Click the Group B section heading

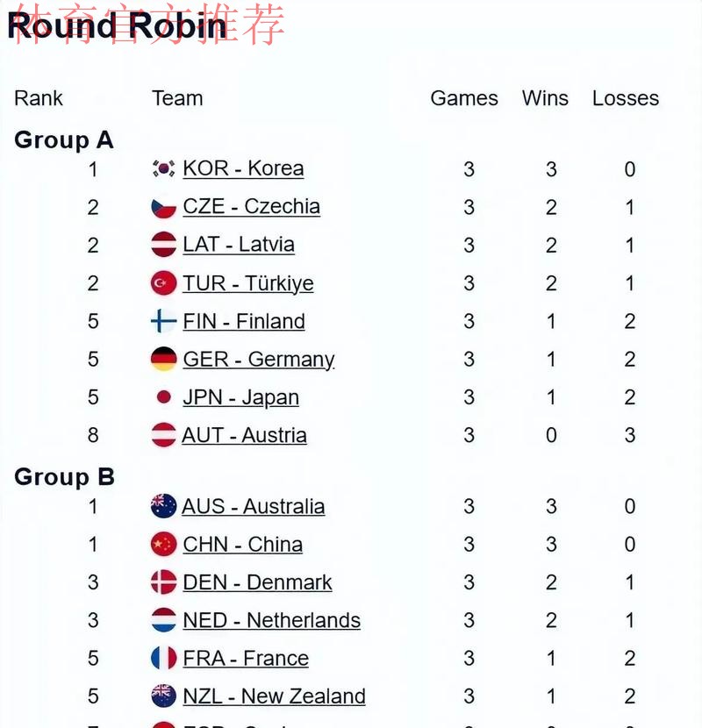pyautogui.click(x=65, y=477)
